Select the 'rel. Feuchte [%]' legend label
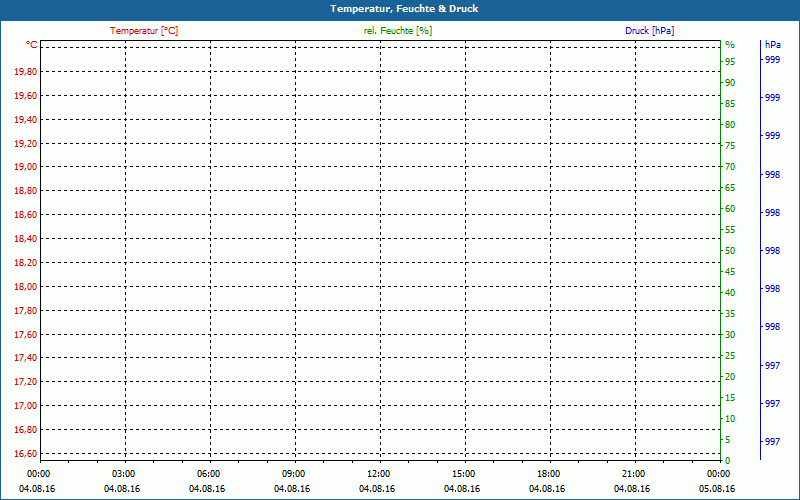Image resolution: width=800 pixels, height=500 pixels. [x=397, y=31]
